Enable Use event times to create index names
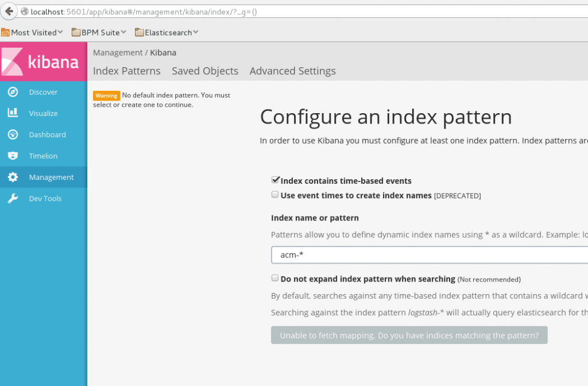 pyautogui.click(x=275, y=195)
